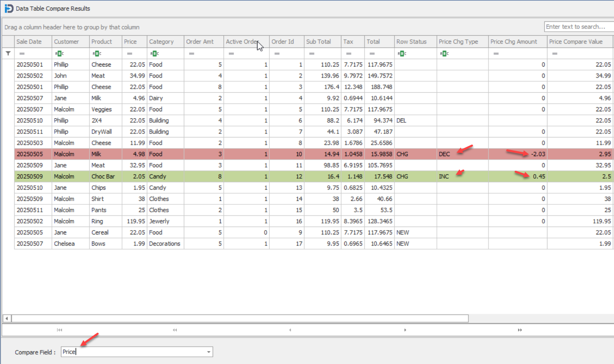Click Product column filter operator icon

point(97,53)
